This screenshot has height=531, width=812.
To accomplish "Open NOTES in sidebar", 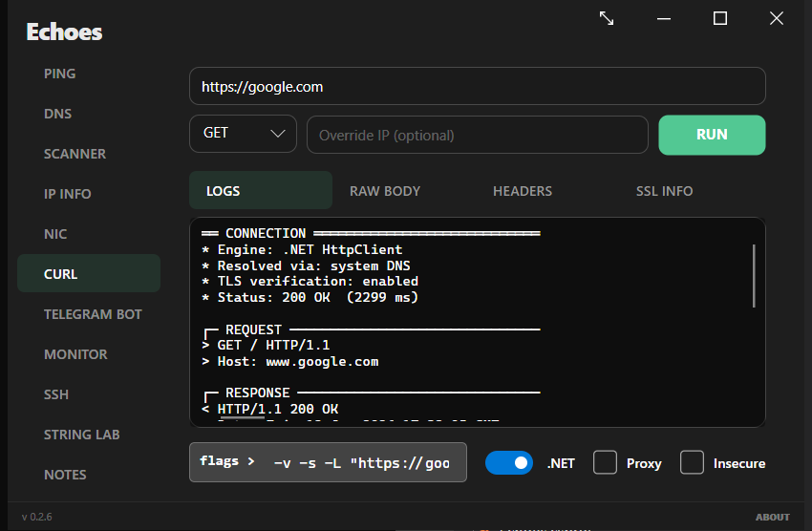I will [65, 475].
